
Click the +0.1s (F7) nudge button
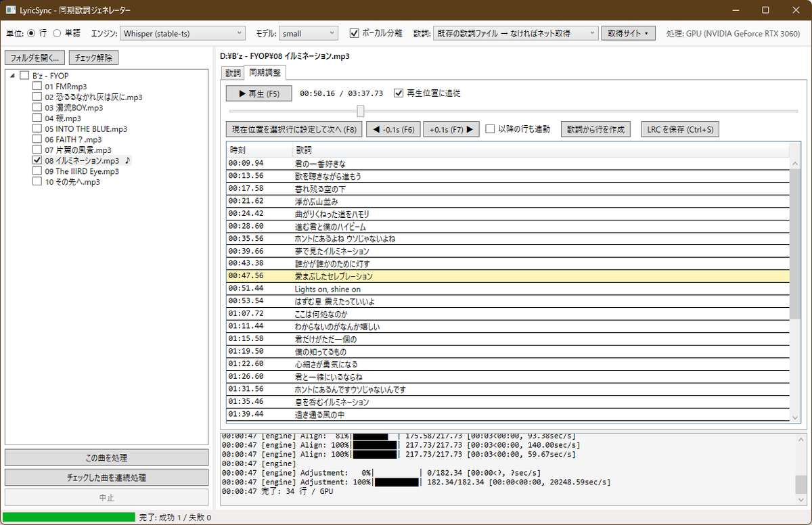coord(451,129)
